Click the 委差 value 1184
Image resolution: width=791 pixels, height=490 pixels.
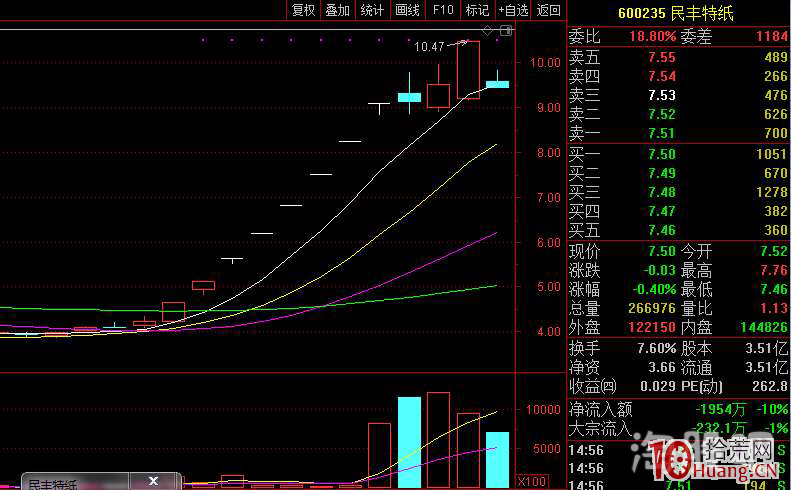pos(772,36)
